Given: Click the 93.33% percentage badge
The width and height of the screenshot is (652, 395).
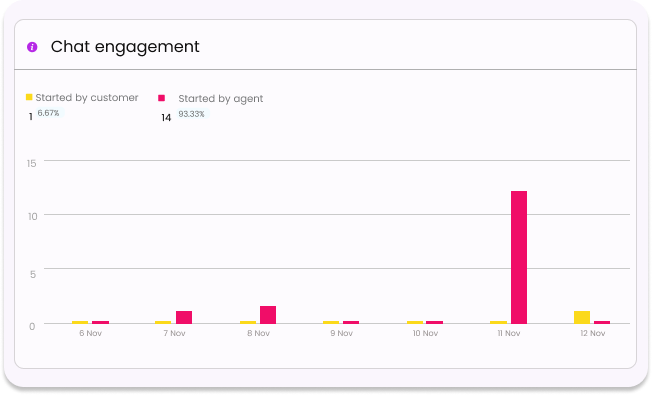Looking at the screenshot, I should [192, 114].
